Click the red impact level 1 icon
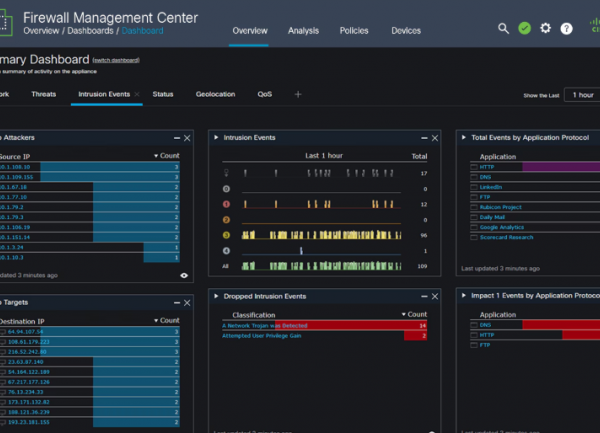600x433 pixels. tap(226, 204)
